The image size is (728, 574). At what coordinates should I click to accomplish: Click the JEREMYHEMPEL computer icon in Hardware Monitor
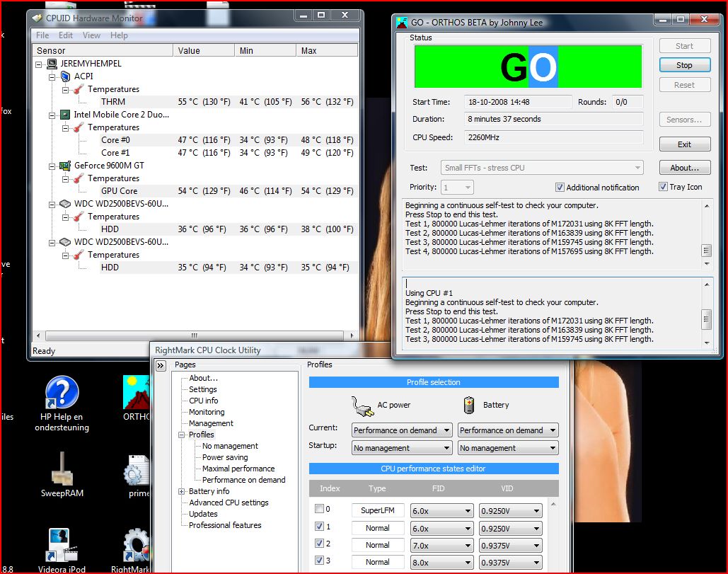[x=52, y=64]
